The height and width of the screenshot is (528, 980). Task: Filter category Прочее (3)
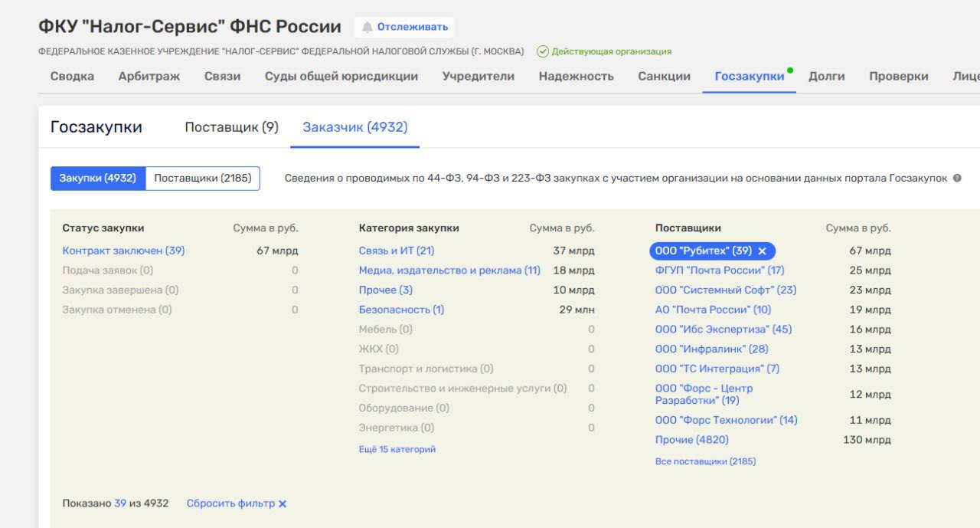click(386, 290)
